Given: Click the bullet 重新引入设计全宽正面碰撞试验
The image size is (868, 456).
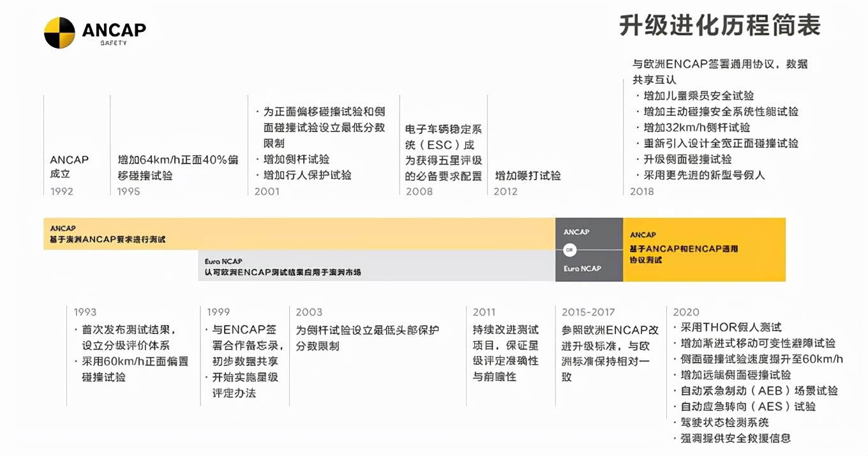Looking at the screenshot, I should [717, 143].
